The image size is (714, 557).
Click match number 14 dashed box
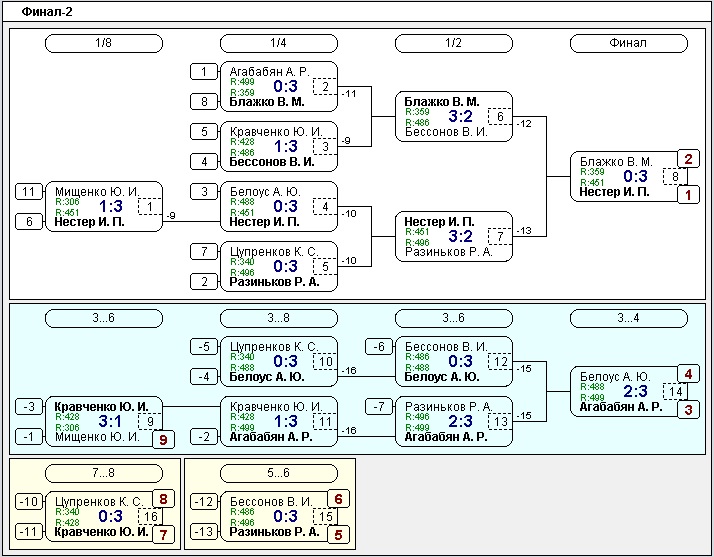[x=675, y=392]
